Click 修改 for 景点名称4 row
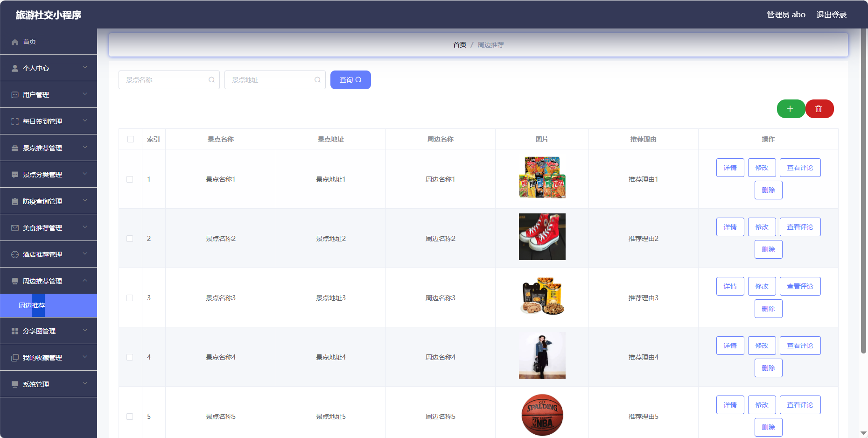The width and height of the screenshot is (868, 438). pos(762,346)
